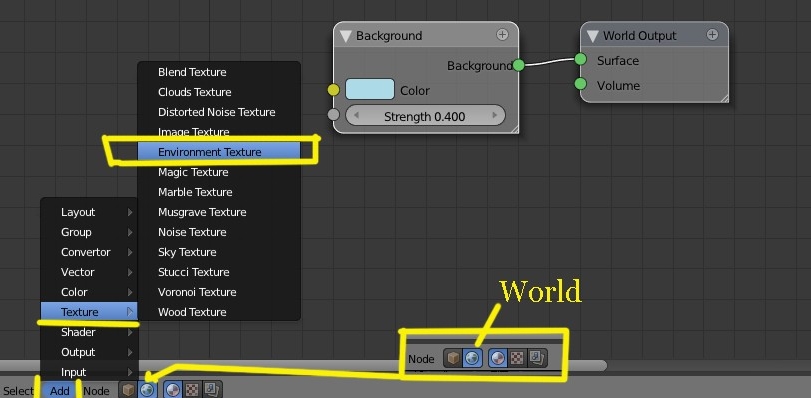Viewport: 811px width, 398px height.
Task: Select the World Output node by its title
Action: click(639, 36)
